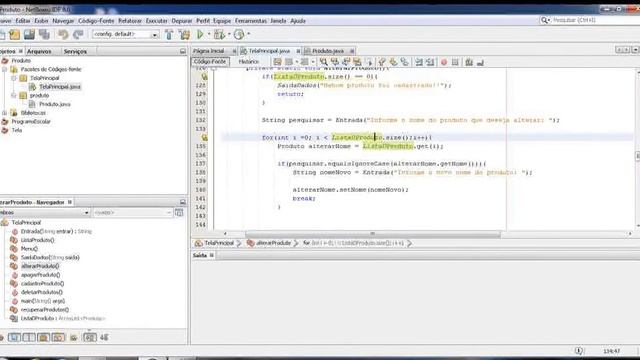Viewport: 640px width, 360px height.
Task: Open the Profile Project dropdown arrow
Action: pyautogui.click(x=249, y=35)
